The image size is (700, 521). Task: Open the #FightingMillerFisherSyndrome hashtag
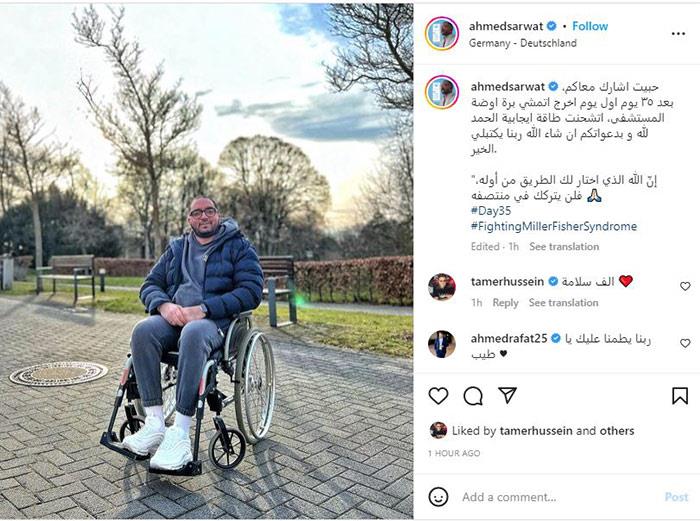(x=554, y=226)
